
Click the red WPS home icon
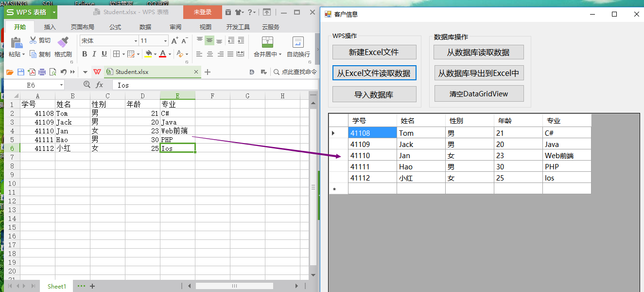coord(98,72)
